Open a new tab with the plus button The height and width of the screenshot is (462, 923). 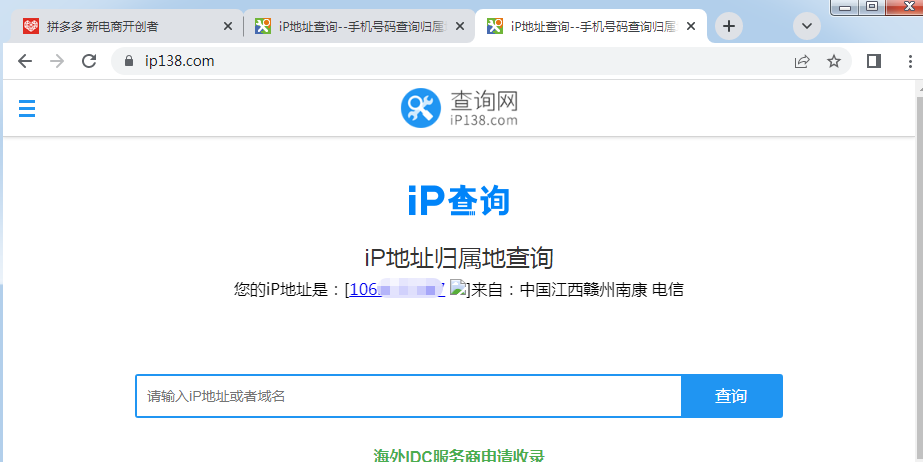pos(729,26)
